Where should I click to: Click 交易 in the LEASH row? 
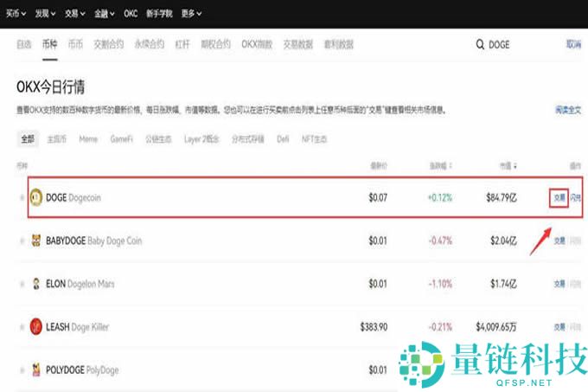[559, 327]
